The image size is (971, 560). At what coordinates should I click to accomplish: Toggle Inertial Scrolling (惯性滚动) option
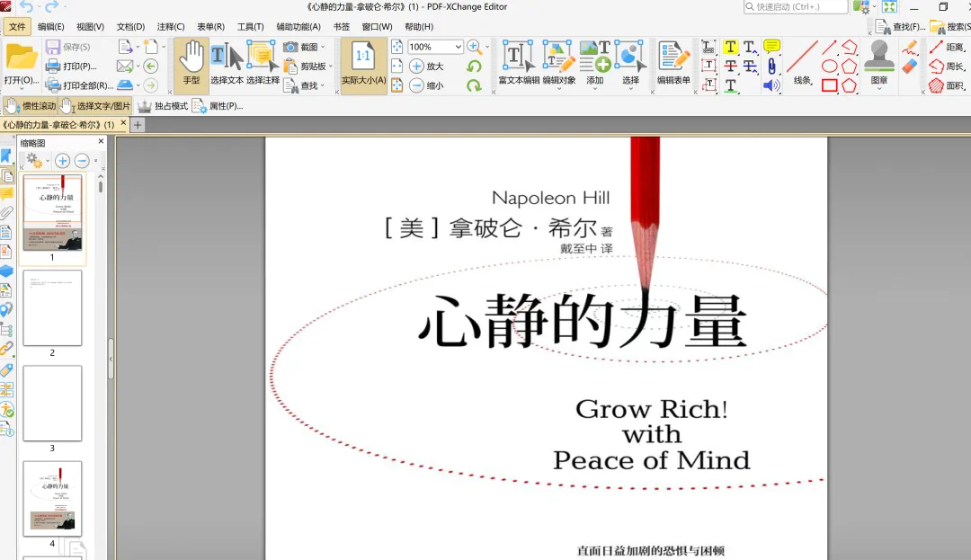tap(30, 106)
